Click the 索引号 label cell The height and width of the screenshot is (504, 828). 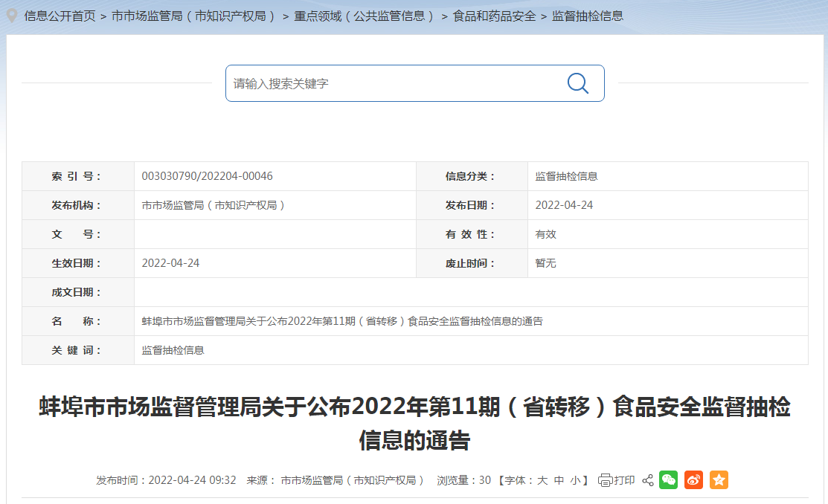(78, 176)
